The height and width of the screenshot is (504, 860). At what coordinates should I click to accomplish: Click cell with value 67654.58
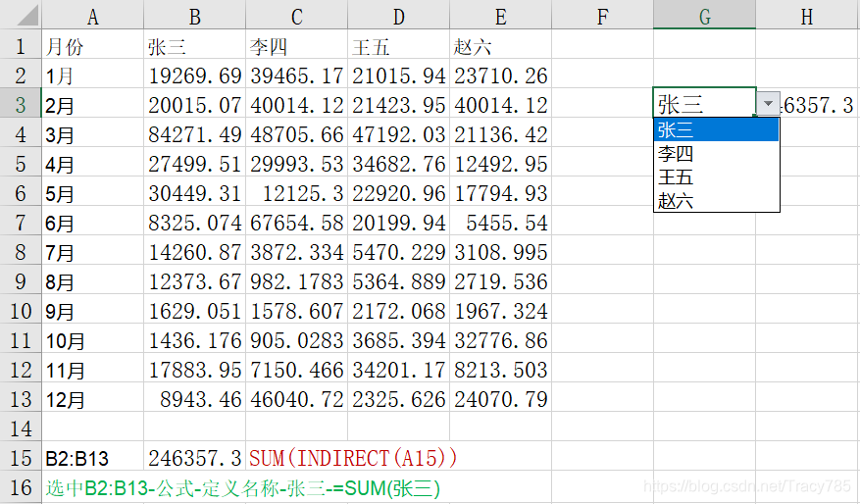point(297,222)
